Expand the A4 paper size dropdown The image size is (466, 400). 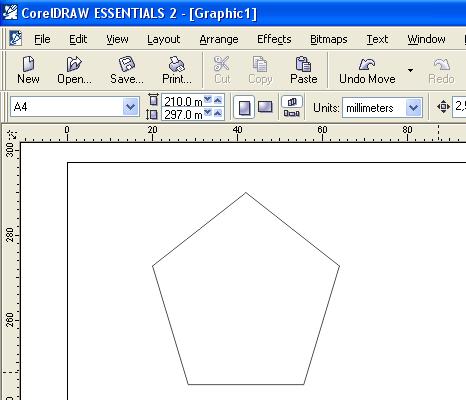tap(130, 107)
